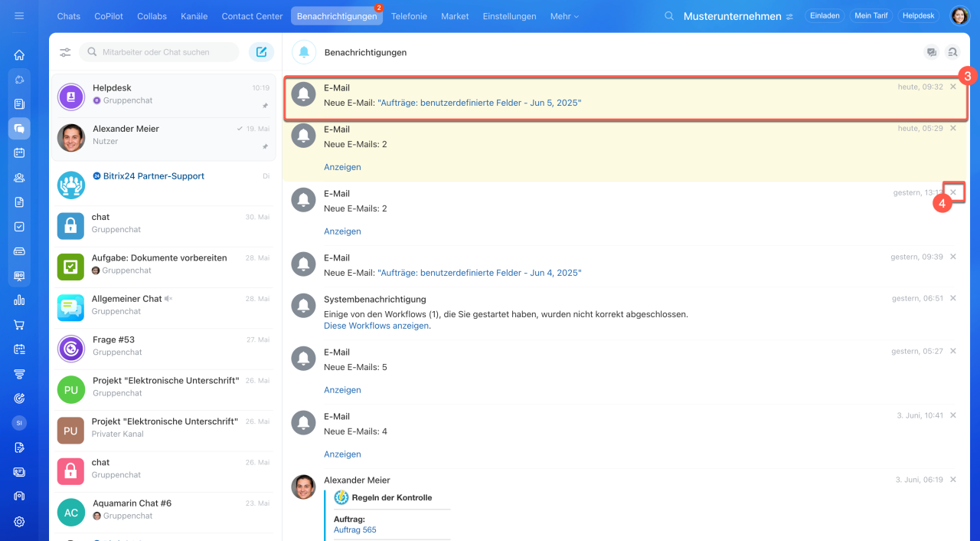Open the hamburger menu in the top-left corner
This screenshot has height=541, width=980.
pos(19,16)
